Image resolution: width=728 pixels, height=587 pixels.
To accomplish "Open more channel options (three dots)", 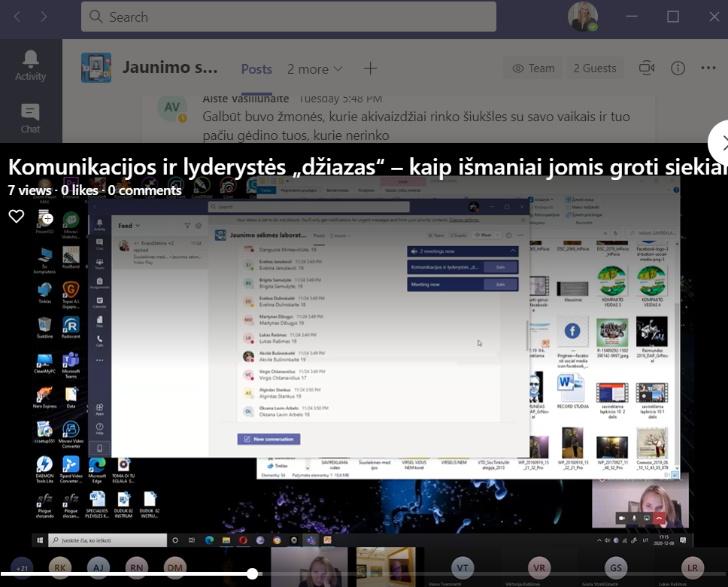I will coord(708,68).
